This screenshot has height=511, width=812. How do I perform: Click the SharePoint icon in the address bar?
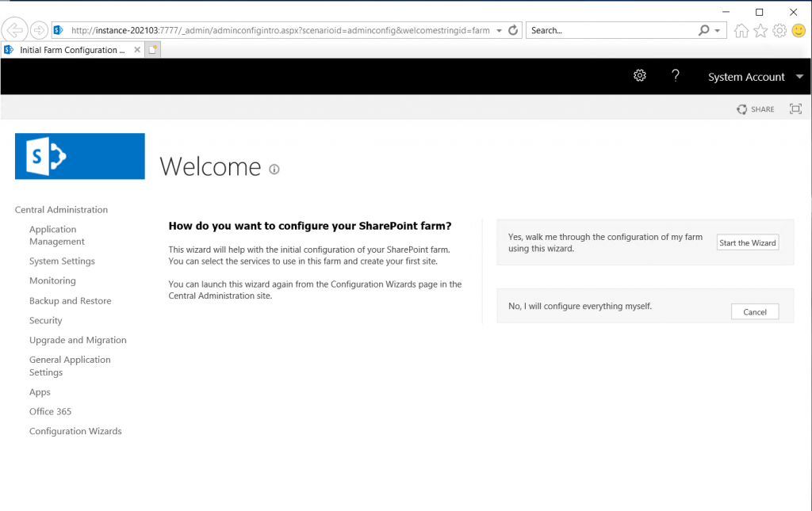[56, 30]
